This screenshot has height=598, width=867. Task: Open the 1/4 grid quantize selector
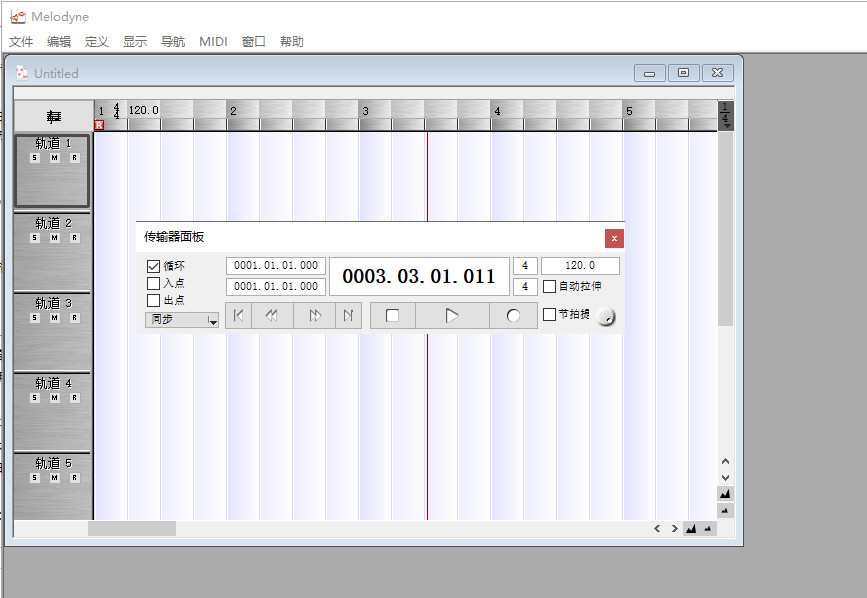coord(725,116)
